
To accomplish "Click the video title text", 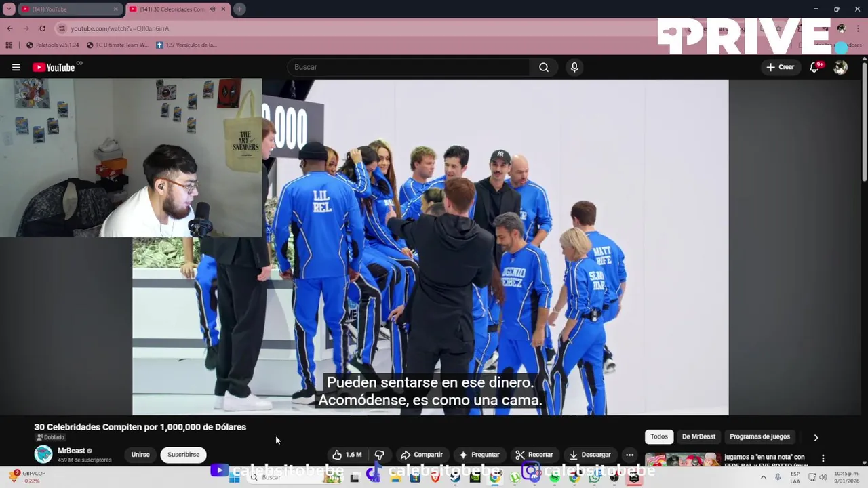I will point(140,427).
